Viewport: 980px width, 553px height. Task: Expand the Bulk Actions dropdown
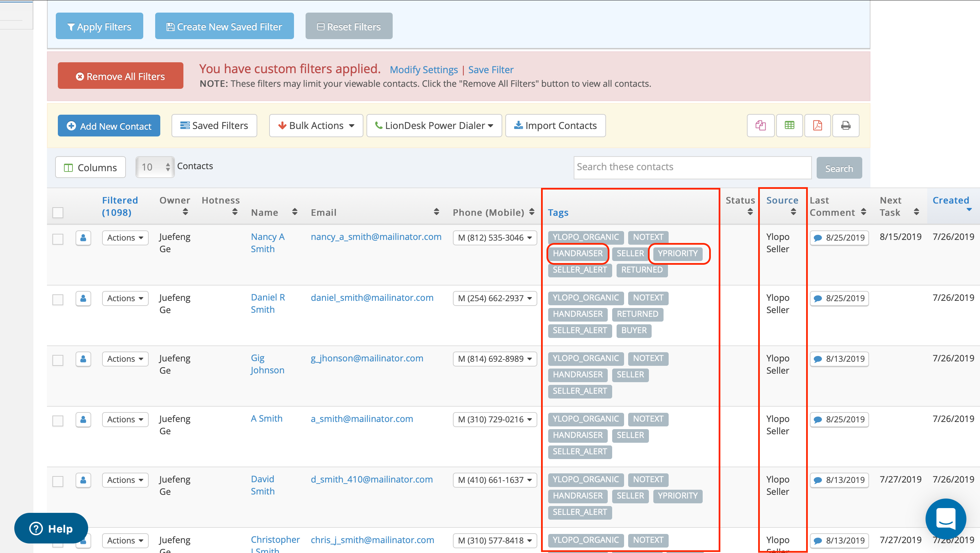coord(316,126)
